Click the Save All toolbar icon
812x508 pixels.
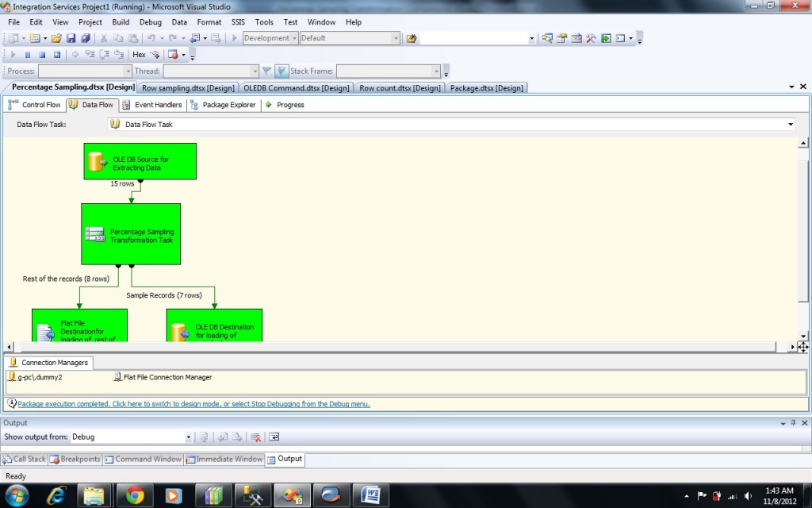click(x=85, y=38)
